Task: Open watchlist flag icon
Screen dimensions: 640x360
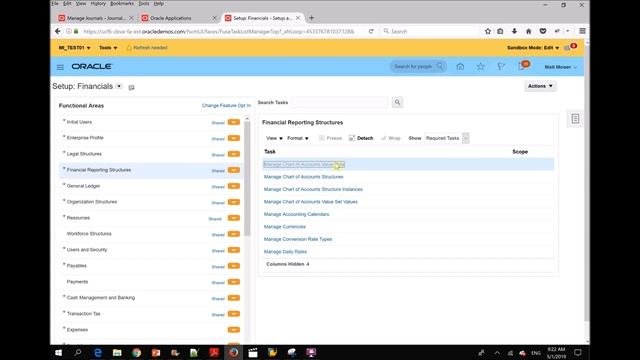Action: pyautogui.click(x=501, y=67)
